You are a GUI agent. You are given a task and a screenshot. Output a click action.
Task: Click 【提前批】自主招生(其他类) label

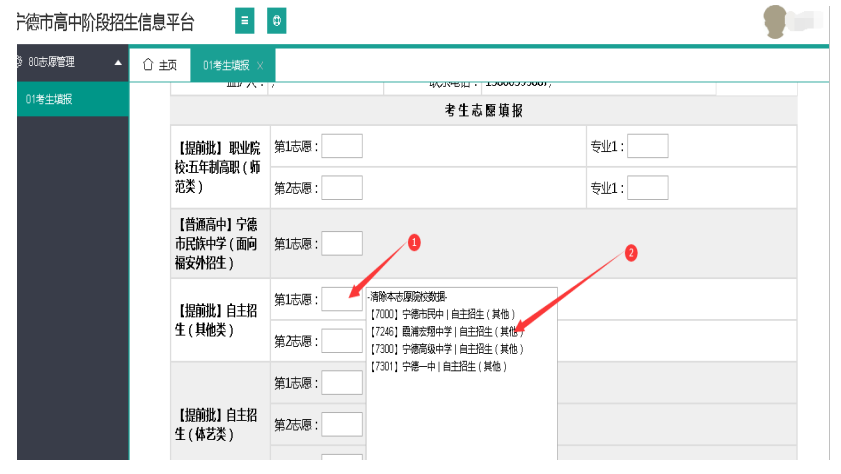pos(217,320)
